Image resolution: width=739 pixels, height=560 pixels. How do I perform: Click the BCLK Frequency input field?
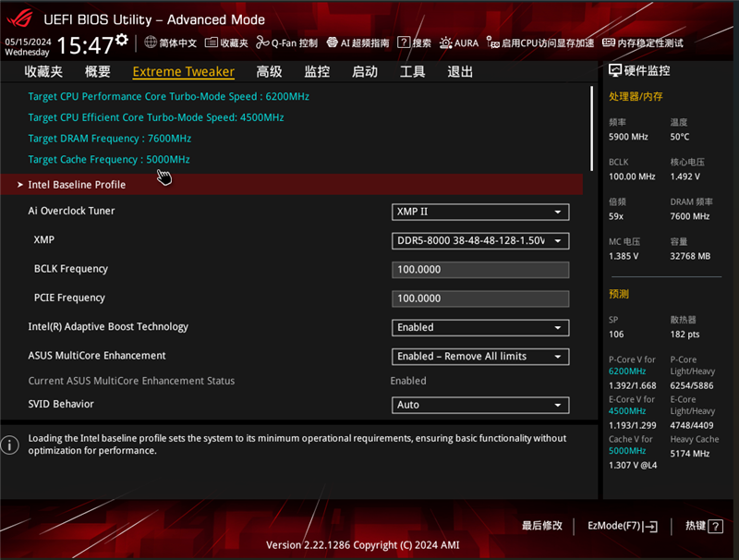[x=480, y=270]
